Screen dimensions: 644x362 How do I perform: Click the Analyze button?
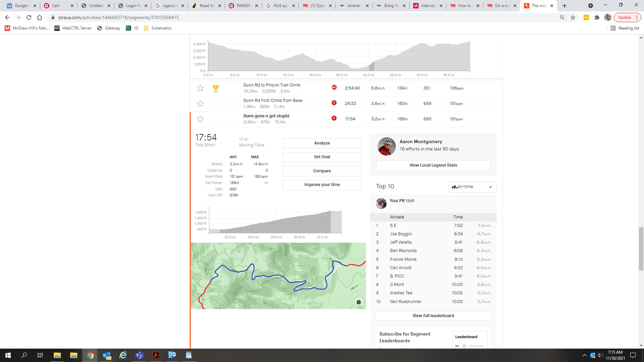click(322, 143)
